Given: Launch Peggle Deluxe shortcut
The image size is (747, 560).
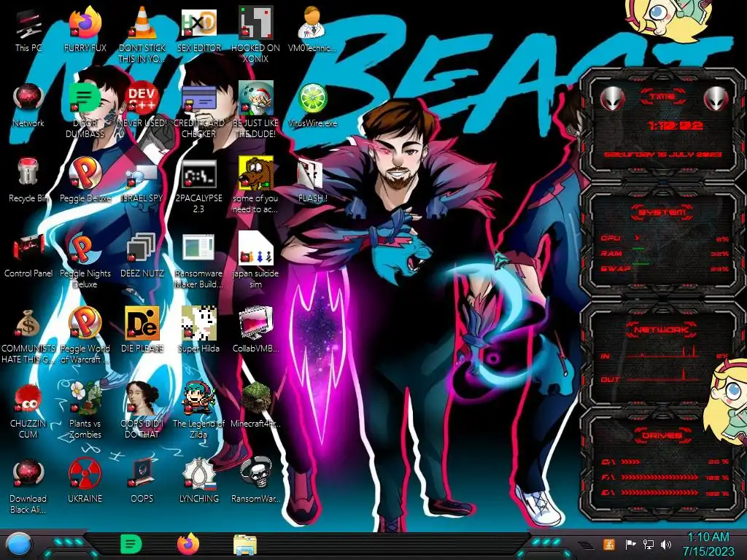Looking at the screenshot, I should click(85, 180).
